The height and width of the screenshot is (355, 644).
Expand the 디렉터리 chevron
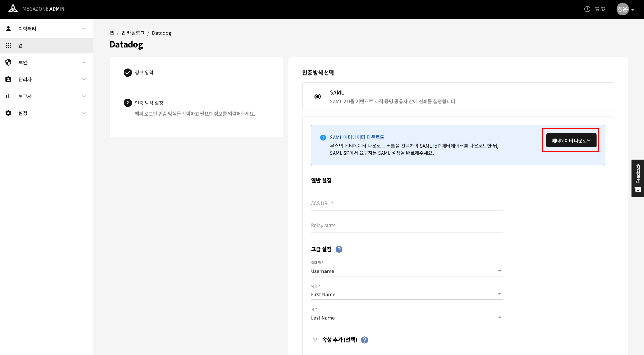[84, 29]
